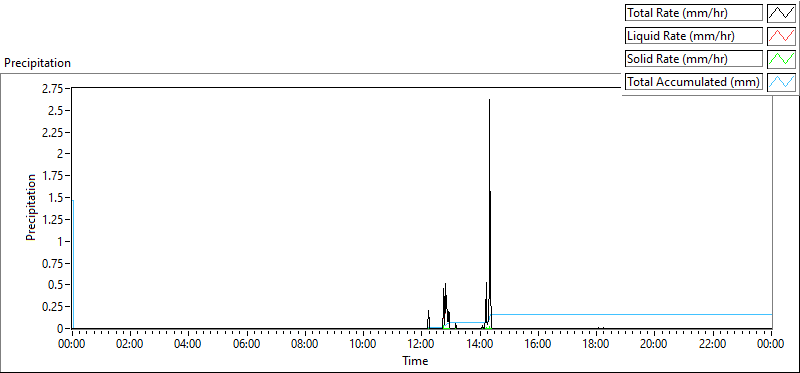
Task: Click the 0.5 y-axis tick label
Action: pos(56,285)
